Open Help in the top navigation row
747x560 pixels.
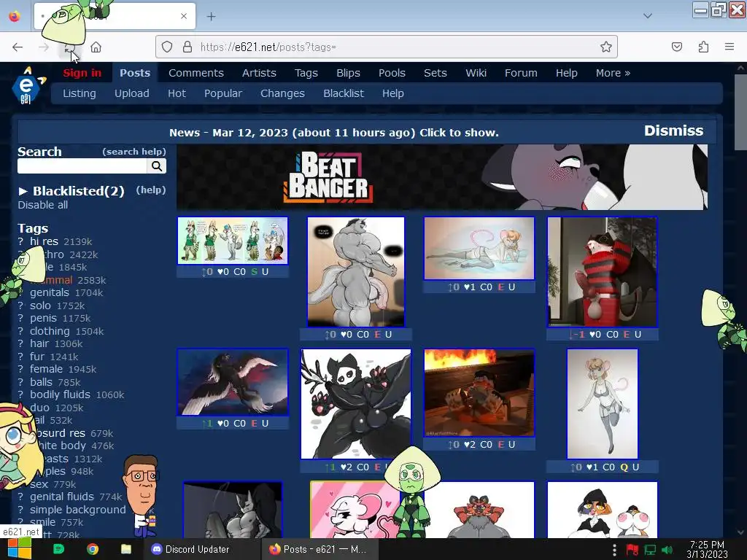tap(566, 73)
